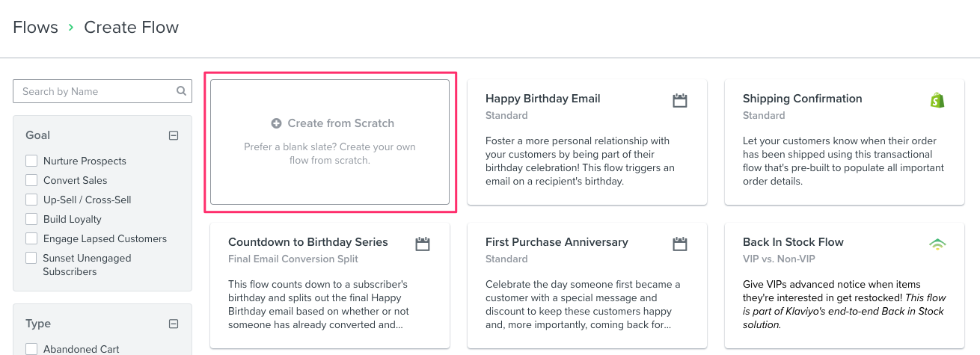Click the Shopify icon on Shipping Confirmation
This screenshot has height=355, width=980.
(937, 100)
